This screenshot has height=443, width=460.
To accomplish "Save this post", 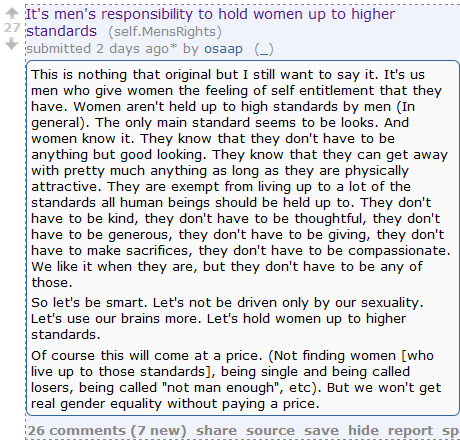I will tap(321, 430).
